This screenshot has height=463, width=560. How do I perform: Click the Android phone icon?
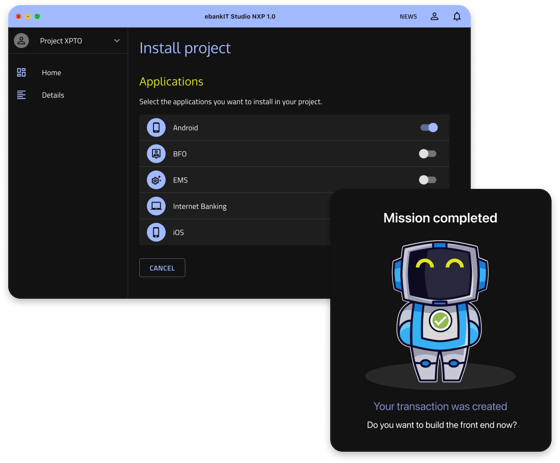156,128
